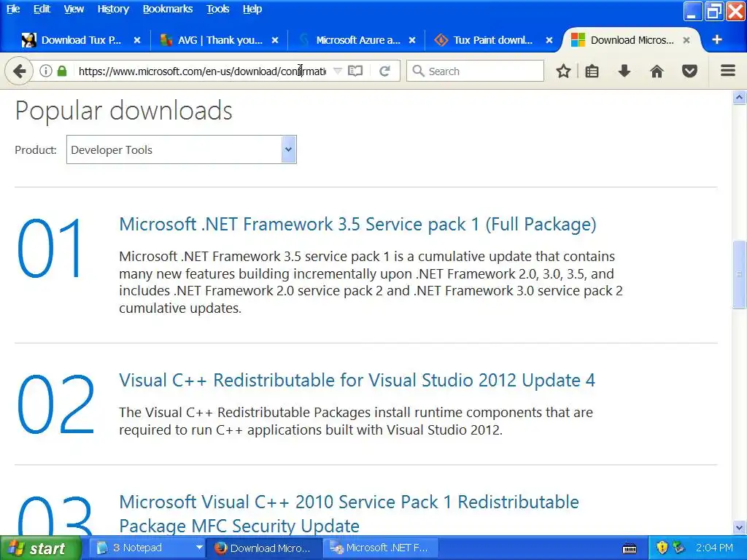
Task: Close the Tux Paint downl... tab
Action: pos(549,40)
